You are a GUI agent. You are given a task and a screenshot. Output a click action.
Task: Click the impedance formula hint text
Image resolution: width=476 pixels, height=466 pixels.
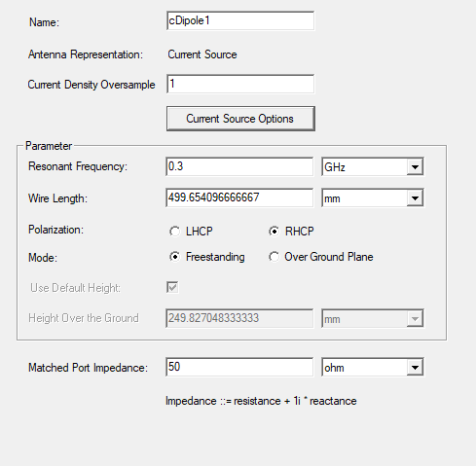click(x=261, y=401)
